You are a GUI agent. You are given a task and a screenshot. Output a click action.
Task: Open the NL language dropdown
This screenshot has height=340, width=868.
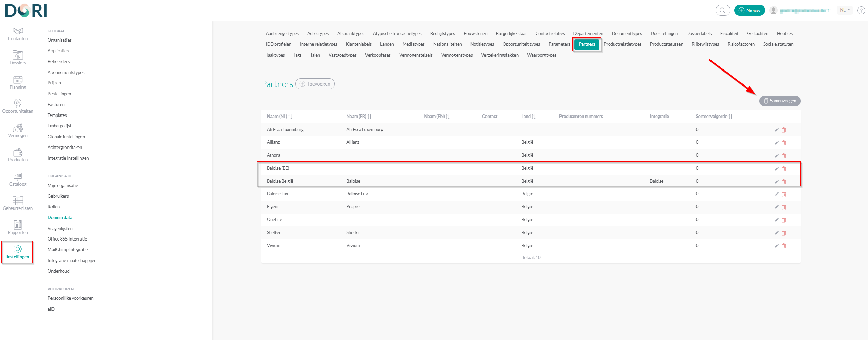pyautogui.click(x=844, y=10)
